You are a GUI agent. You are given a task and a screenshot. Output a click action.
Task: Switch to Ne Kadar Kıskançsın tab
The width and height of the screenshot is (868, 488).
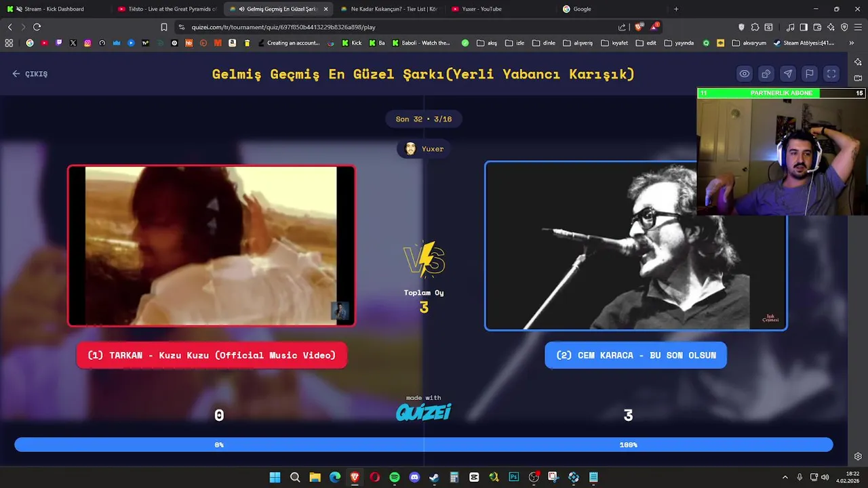pyautogui.click(x=390, y=9)
